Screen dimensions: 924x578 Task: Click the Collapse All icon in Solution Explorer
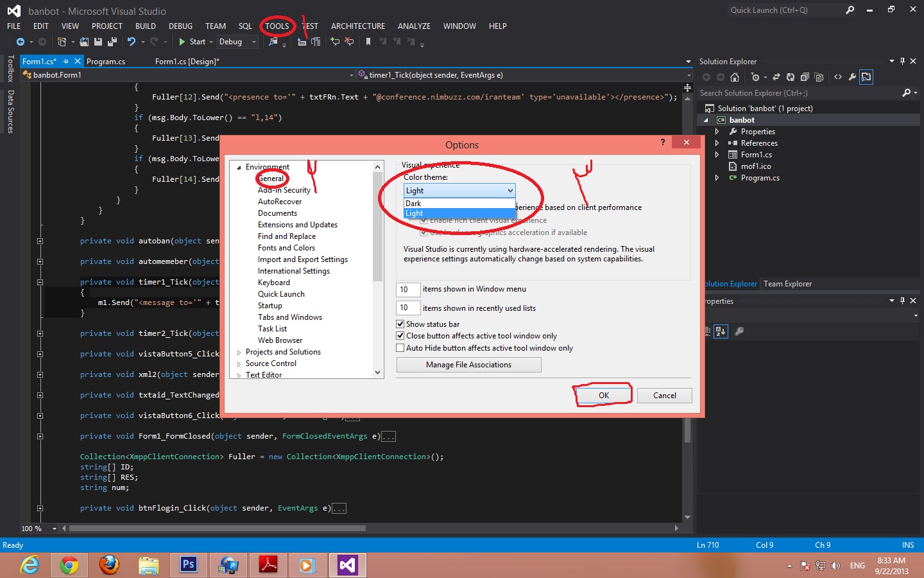tap(805, 77)
